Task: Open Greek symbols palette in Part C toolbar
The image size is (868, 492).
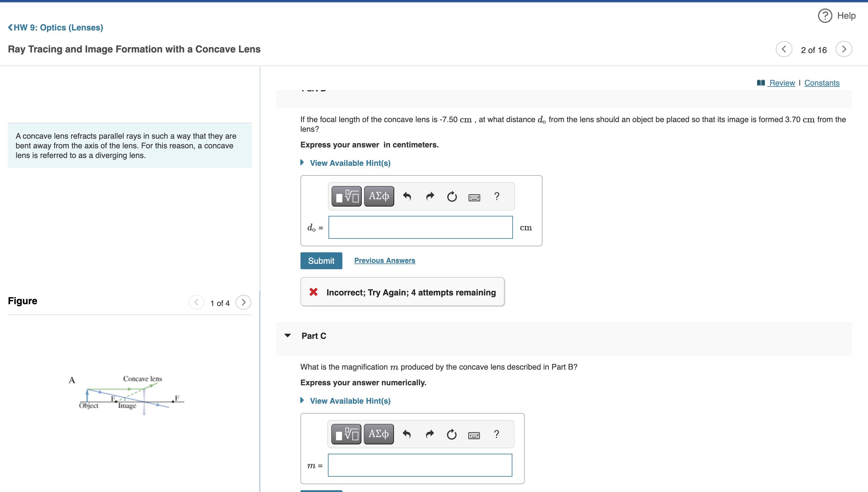Action: 378,434
